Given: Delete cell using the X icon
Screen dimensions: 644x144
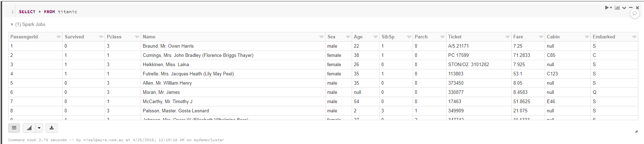Looking at the screenshot, I should click(637, 7).
